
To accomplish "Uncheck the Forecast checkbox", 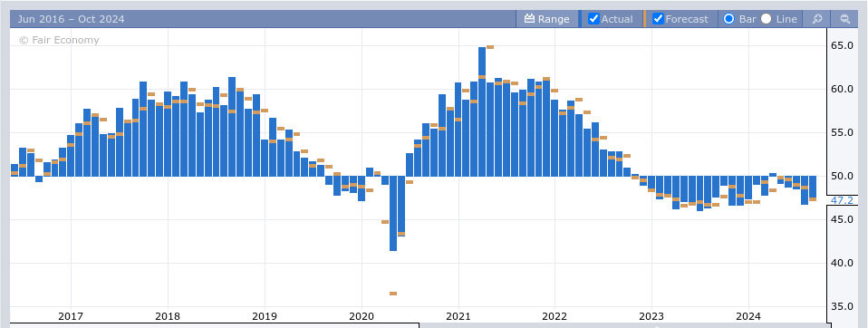I will click(x=658, y=19).
